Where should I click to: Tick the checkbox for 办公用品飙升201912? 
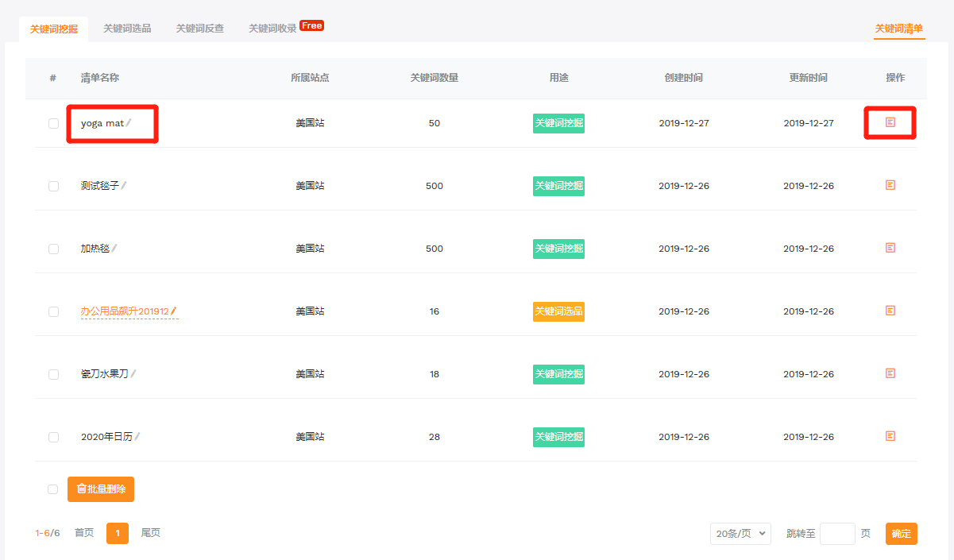pyautogui.click(x=53, y=311)
